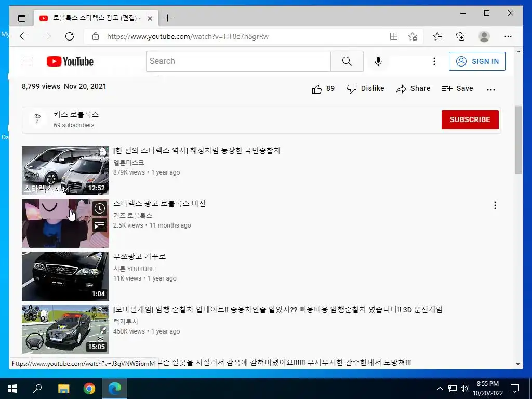Click into the YouTube Search field
This screenshot has width=532, height=399.
pyautogui.click(x=238, y=61)
